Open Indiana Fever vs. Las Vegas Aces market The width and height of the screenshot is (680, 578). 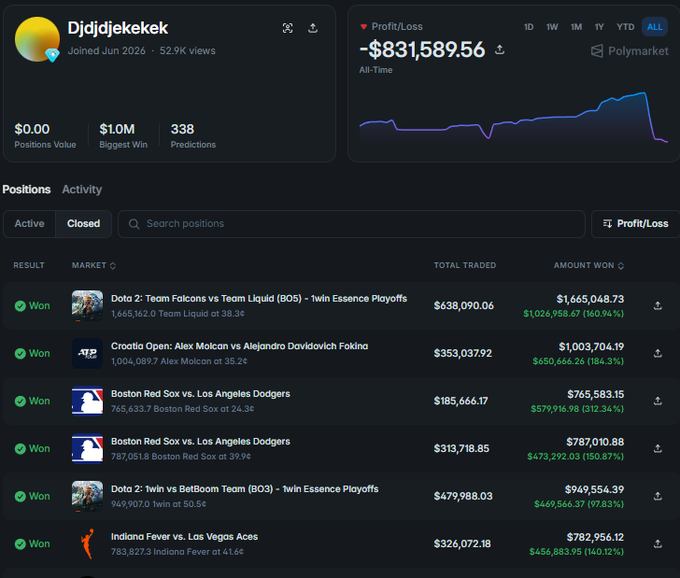pos(184,536)
